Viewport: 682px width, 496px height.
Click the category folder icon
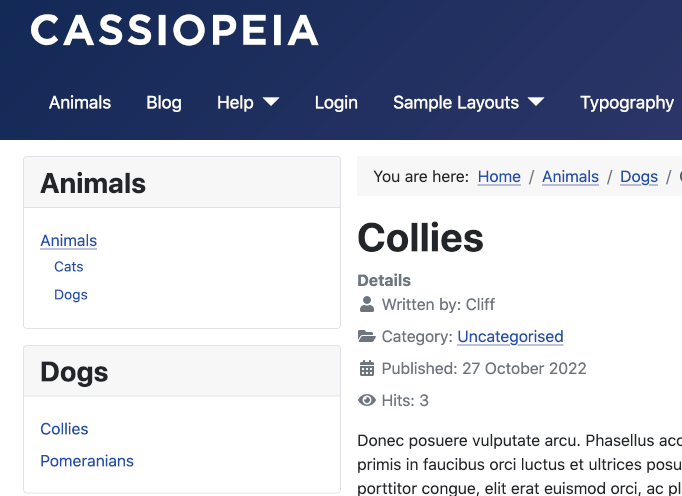pyautogui.click(x=367, y=337)
